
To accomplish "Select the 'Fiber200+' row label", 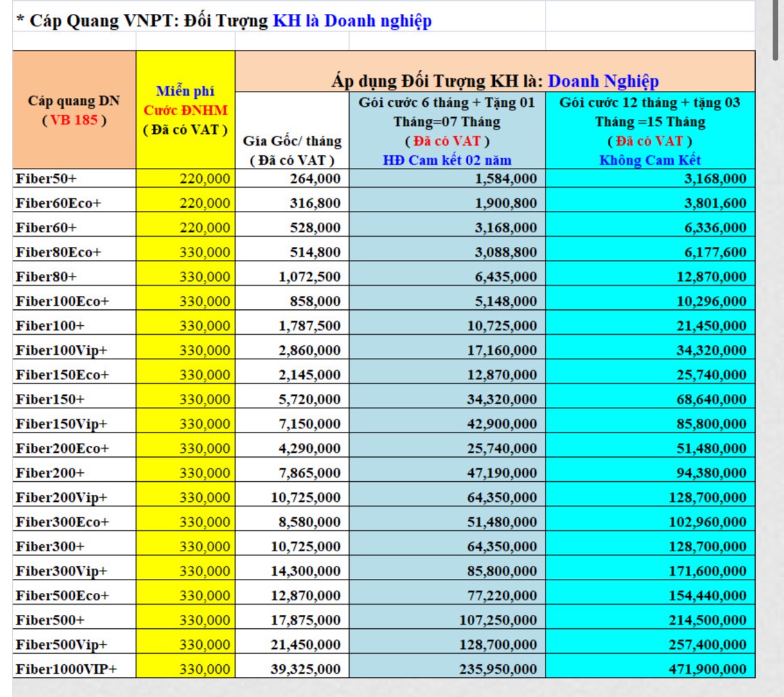I will click(x=50, y=474).
